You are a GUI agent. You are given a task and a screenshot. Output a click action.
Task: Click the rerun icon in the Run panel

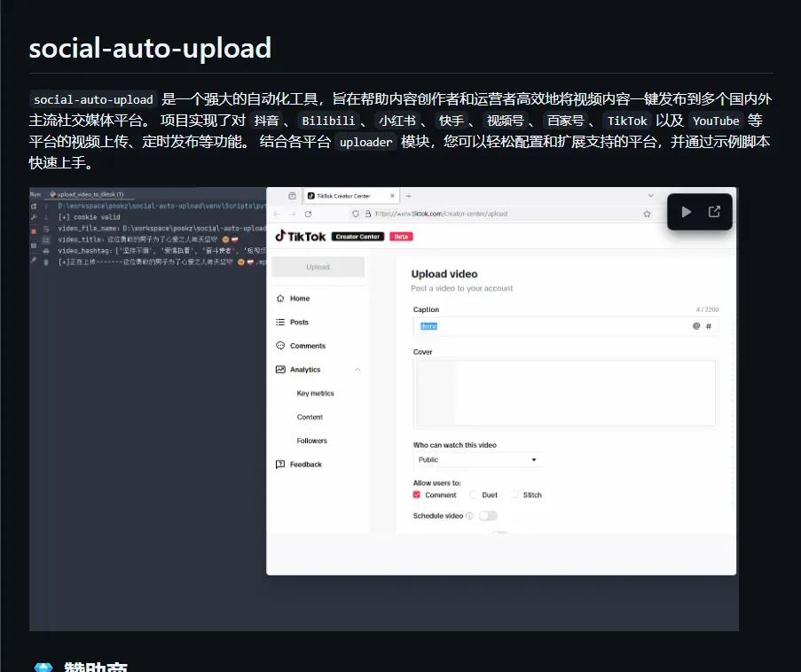click(34, 207)
